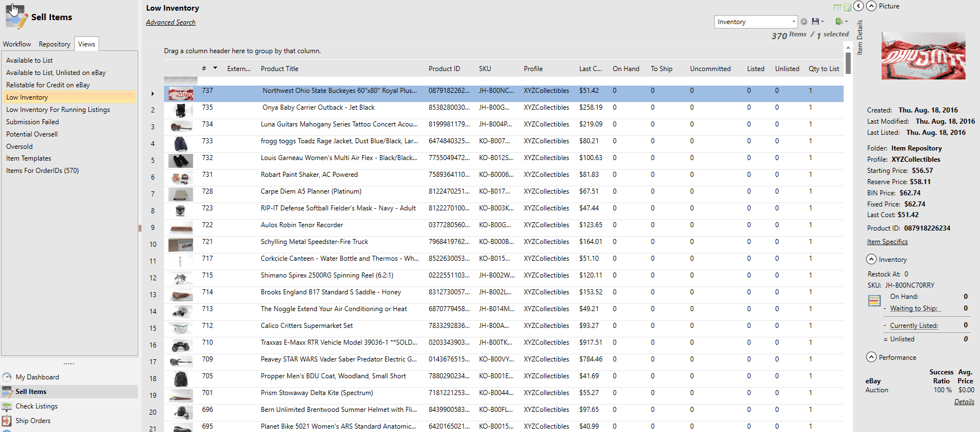Collapse the Performance section
The height and width of the screenshot is (432, 980).
tap(871, 357)
